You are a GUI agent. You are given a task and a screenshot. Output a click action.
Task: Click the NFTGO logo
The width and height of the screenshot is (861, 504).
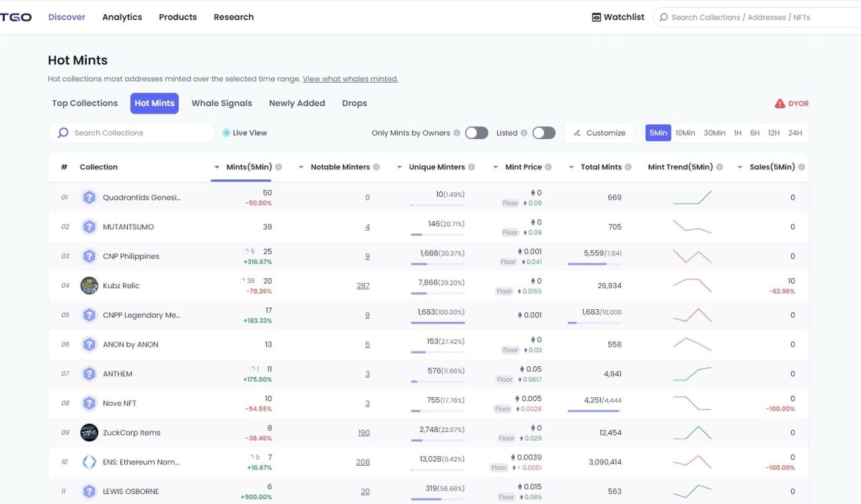(15, 17)
